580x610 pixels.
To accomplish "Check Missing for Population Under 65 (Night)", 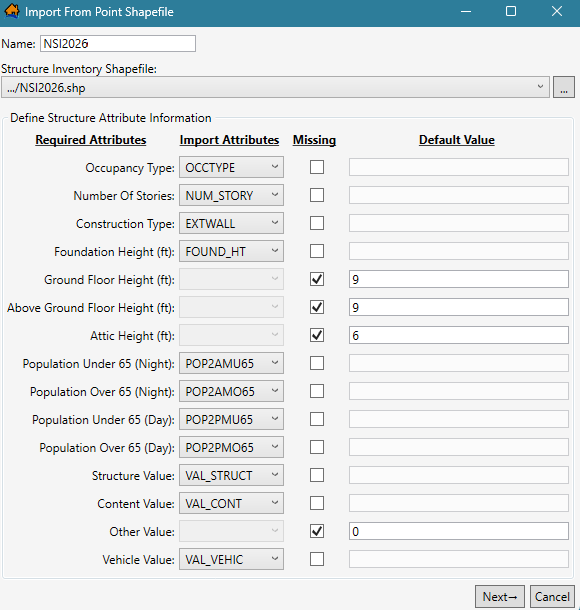I will 317,363.
